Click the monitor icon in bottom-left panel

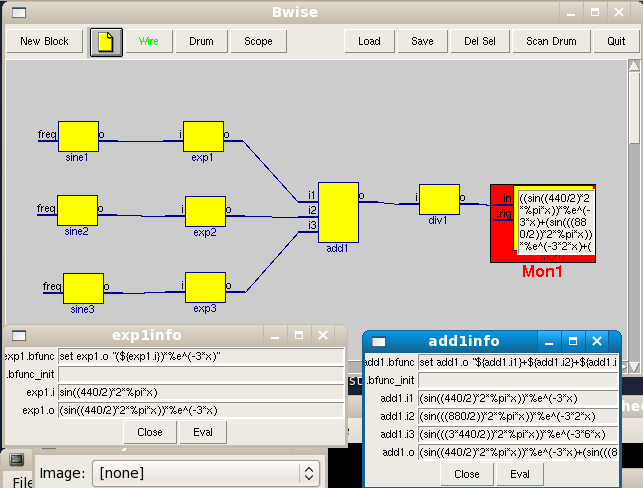[17, 459]
